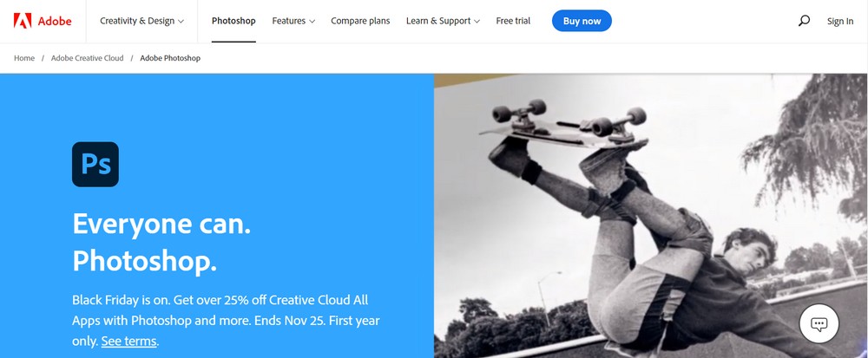
Task: Open the See terms link
Action: (x=129, y=342)
